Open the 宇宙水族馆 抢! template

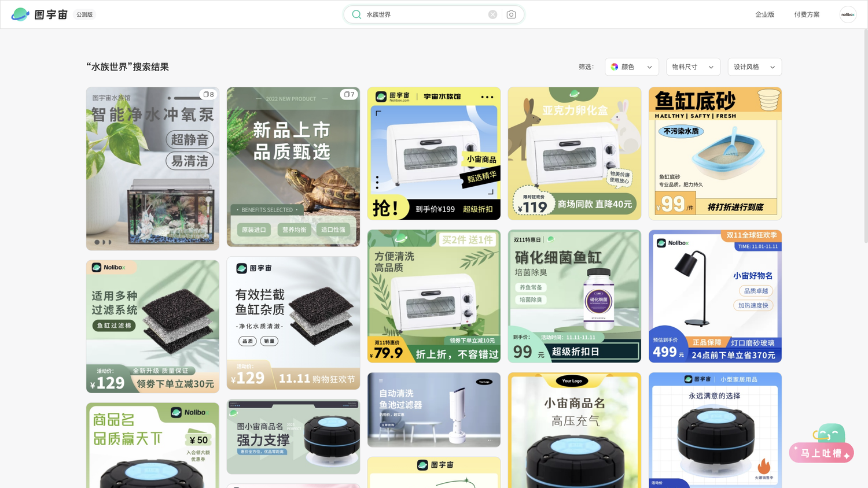click(x=434, y=154)
